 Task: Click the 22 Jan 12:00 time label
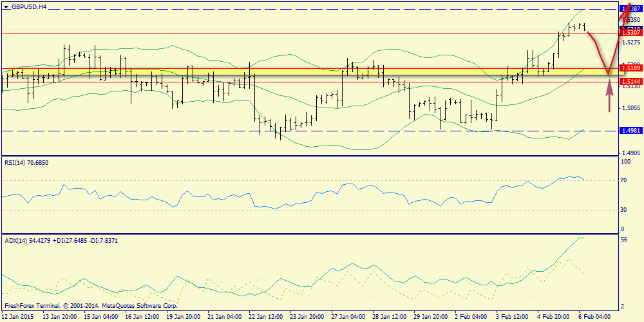(x=265, y=317)
